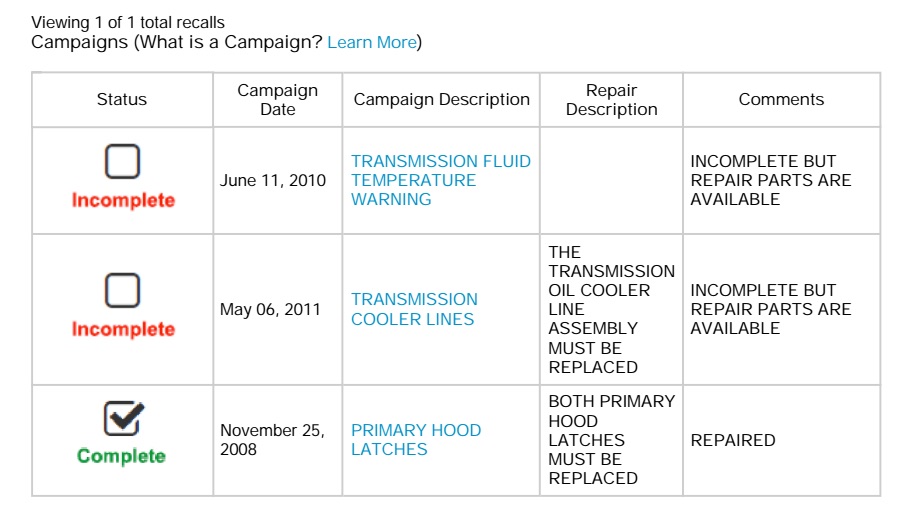Click the November 25, 2008 date cell
The image size is (908, 518).
272,440
